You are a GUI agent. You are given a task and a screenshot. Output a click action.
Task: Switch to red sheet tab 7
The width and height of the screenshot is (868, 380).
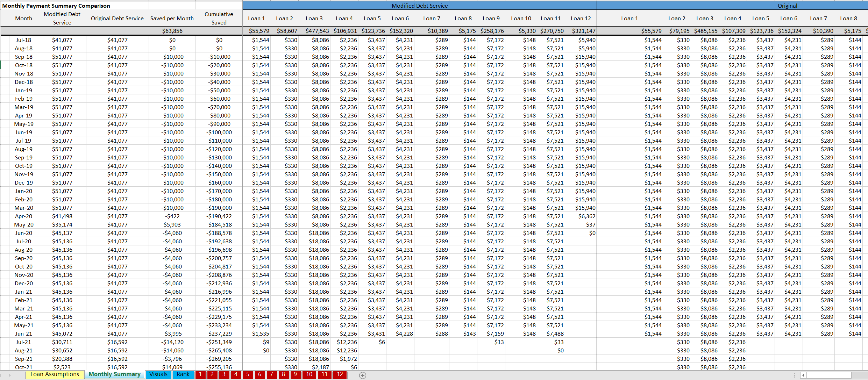tap(271, 374)
